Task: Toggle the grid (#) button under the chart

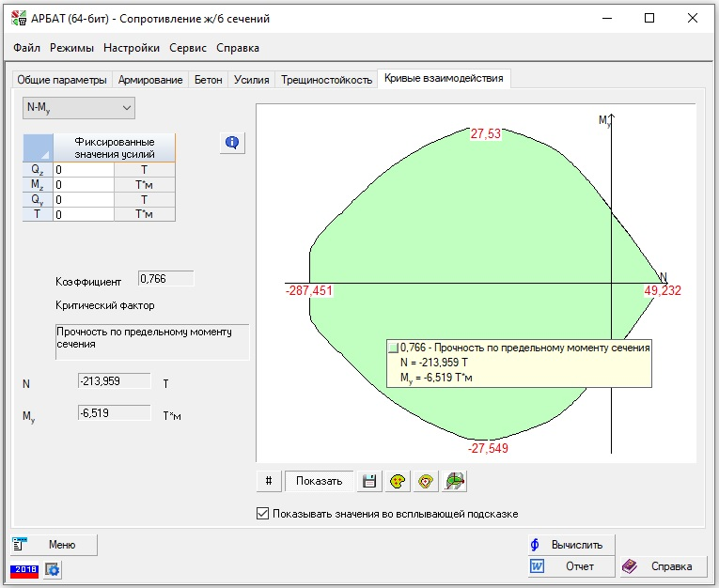Action: (269, 481)
